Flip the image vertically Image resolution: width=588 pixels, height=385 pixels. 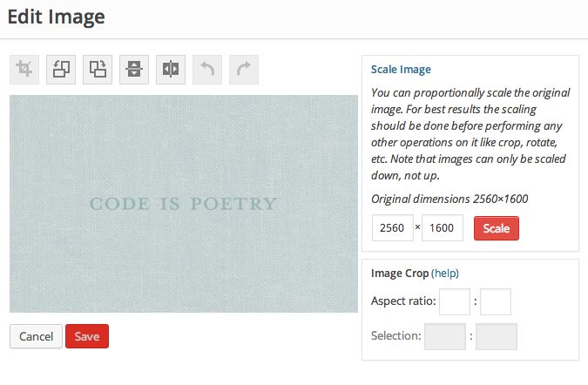point(134,71)
